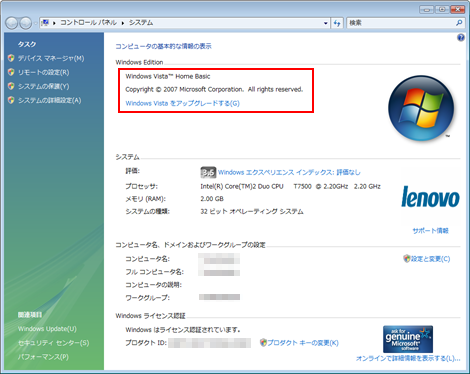This screenshot has width=470, height=374.
Task: Open オンラインで詳細情報を表示する(L) link
Action: pos(408,359)
